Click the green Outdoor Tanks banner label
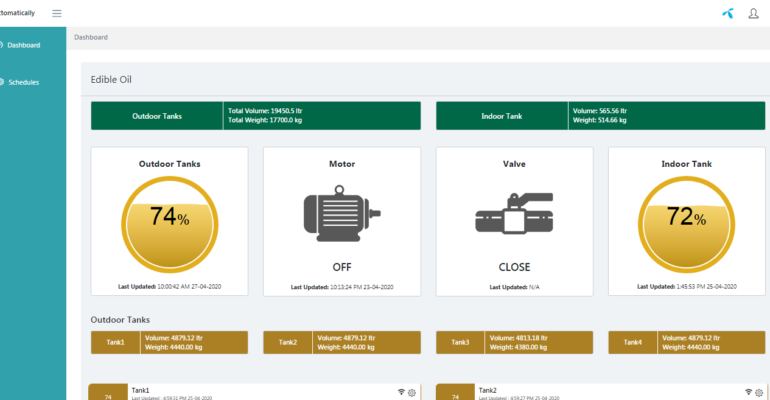The image size is (770, 400). [157, 116]
